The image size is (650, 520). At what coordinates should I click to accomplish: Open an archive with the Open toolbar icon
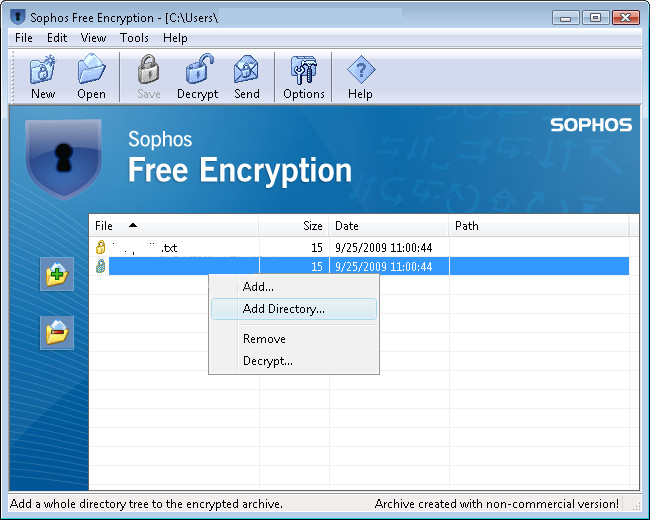pyautogui.click(x=91, y=69)
